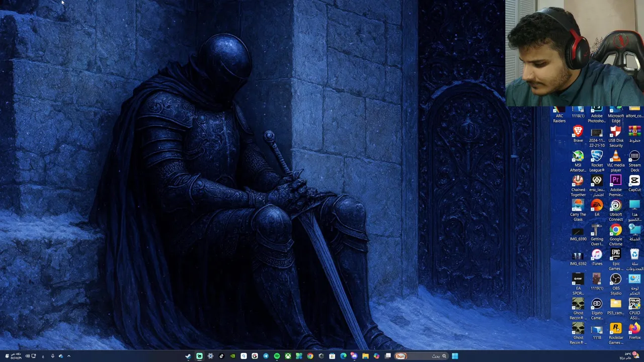Open Steam from the taskbar
The image size is (644, 362).
tap(188, 356)
